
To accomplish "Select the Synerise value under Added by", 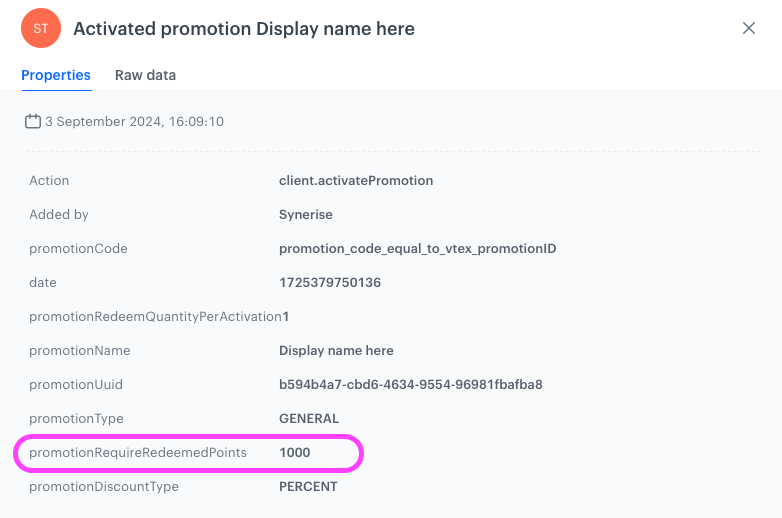I will click(305, 215).
